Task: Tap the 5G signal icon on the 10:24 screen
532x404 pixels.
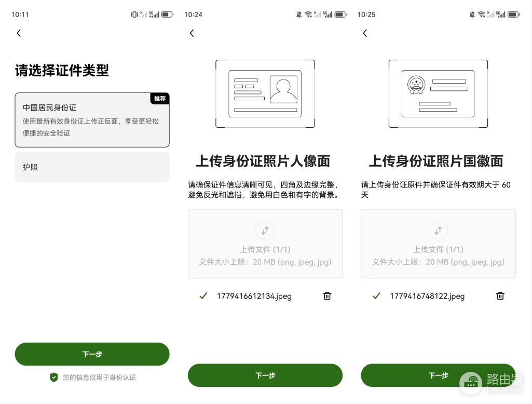Action: click(328, 14)
